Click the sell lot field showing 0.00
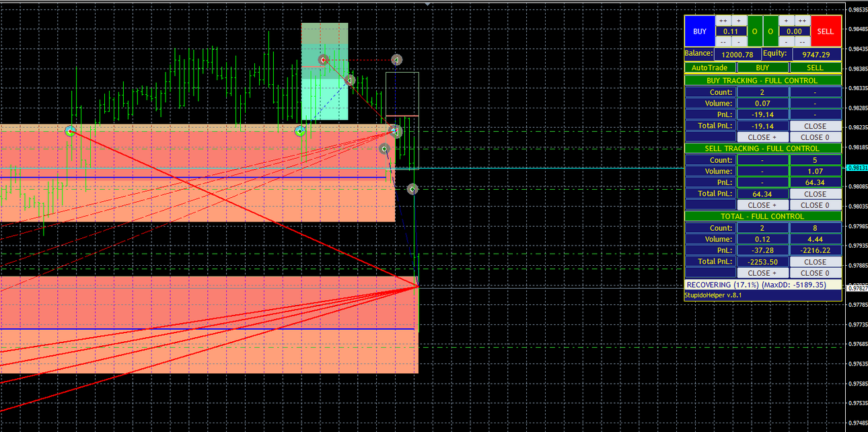Screen dimensions: 868x432 795,31
